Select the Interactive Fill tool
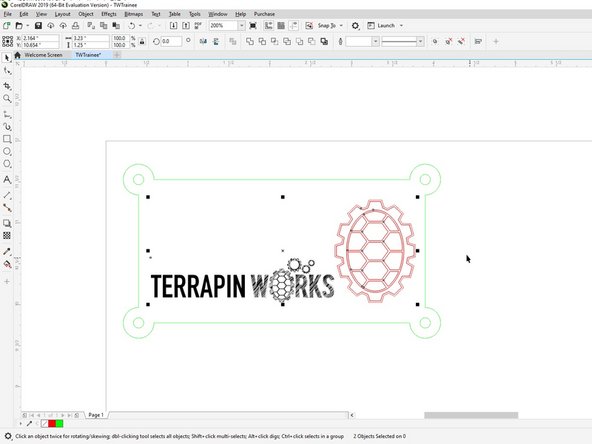This screenshot has height=444, width=592. coord(7,264)
